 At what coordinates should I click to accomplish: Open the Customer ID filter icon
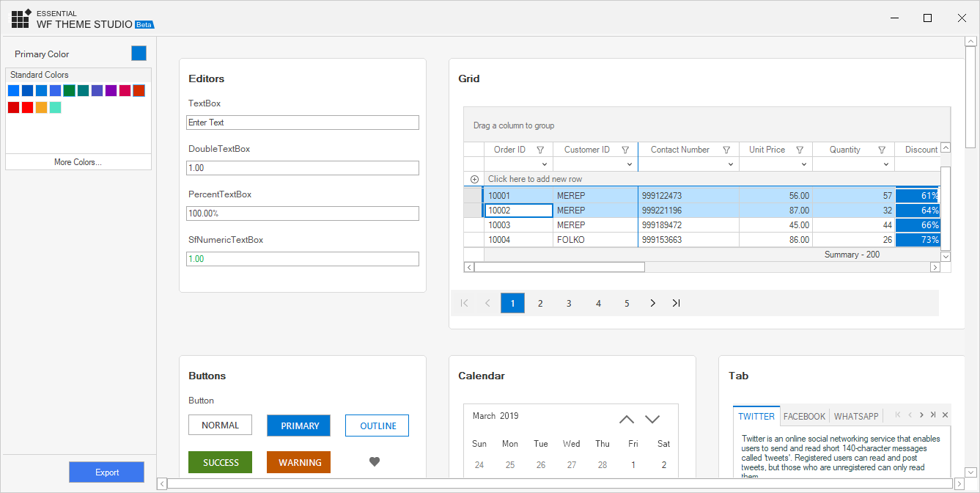(x=625, y=150)
